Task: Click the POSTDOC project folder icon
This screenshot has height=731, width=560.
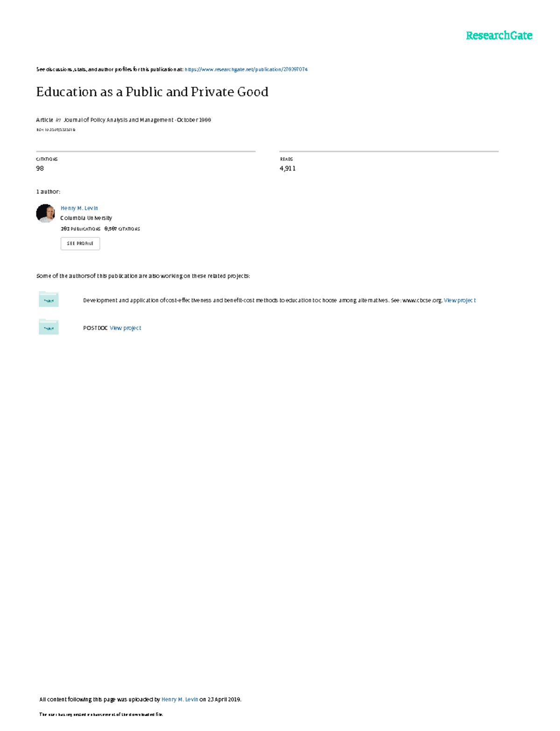Action: tap(49, 327)
